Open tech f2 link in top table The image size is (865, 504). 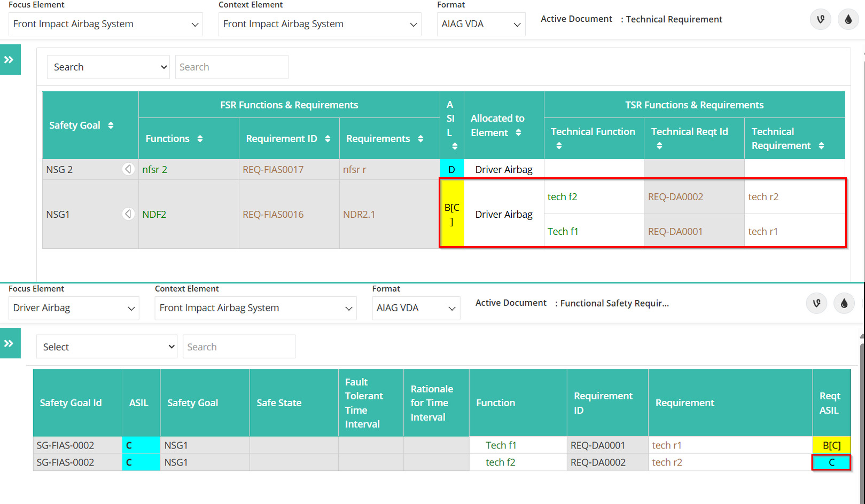tap(562, 196)
